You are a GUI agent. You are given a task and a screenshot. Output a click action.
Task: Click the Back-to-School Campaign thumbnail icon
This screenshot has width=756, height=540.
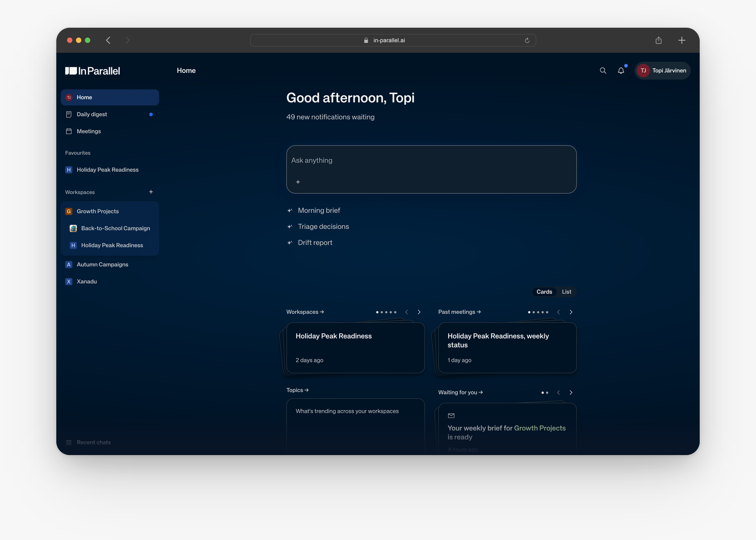pos(73,228)
